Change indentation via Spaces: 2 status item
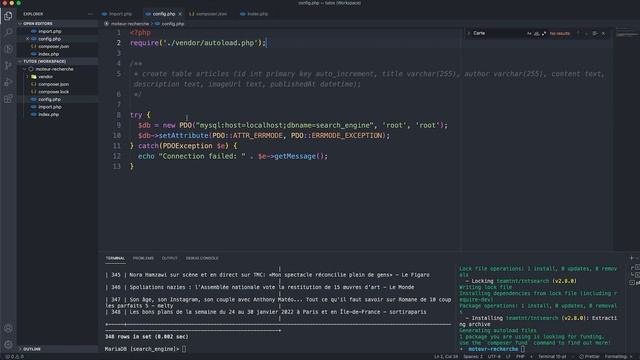Screen dimensions: 640x360 (x=473, y=356)
